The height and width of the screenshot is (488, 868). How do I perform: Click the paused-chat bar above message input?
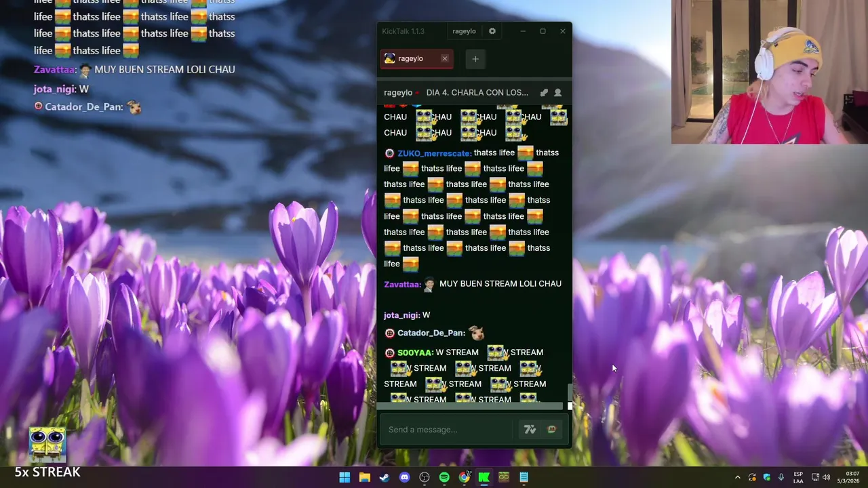[471, 407]
